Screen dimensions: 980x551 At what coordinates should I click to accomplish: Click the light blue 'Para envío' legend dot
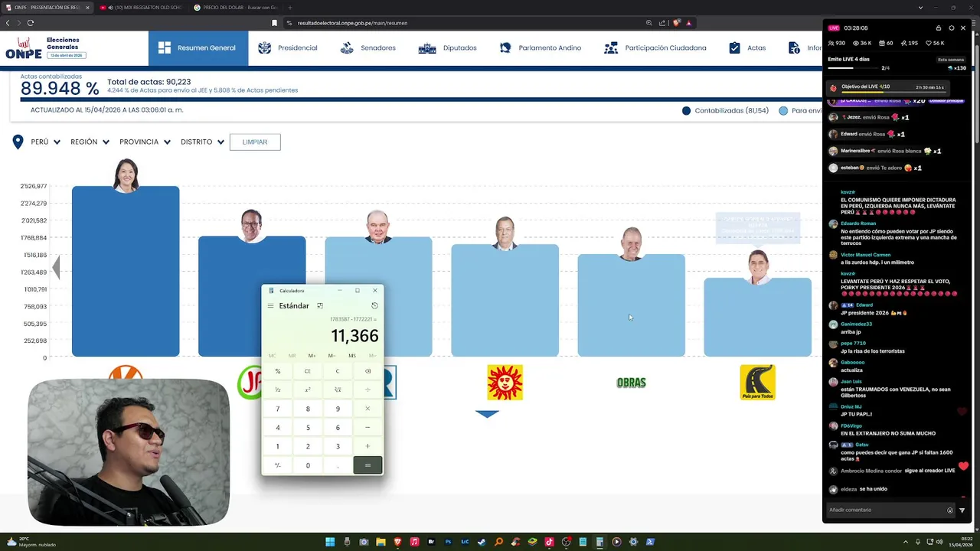783,111
